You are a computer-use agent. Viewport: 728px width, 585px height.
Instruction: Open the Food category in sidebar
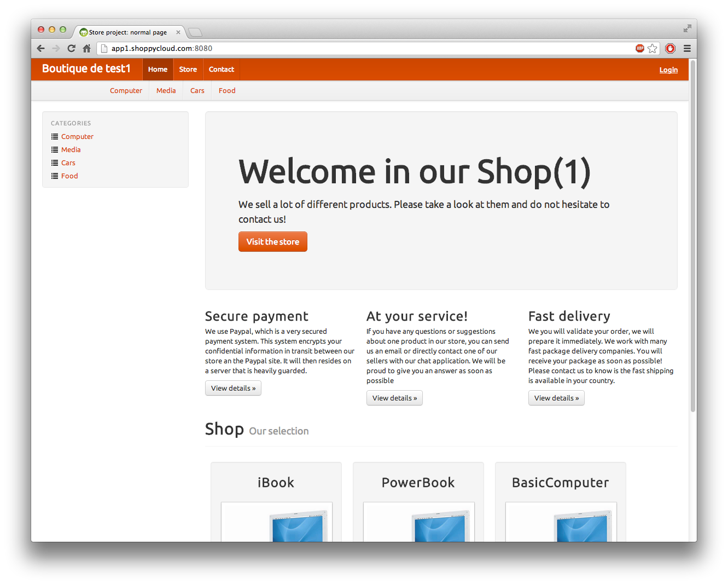(x=69, y=176)
